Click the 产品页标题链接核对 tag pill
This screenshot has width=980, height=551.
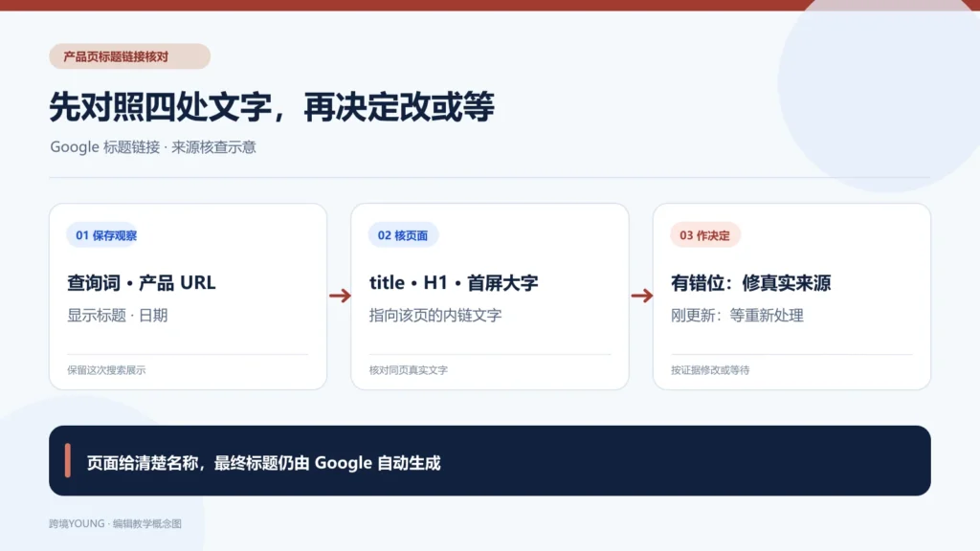click(129, 56)
